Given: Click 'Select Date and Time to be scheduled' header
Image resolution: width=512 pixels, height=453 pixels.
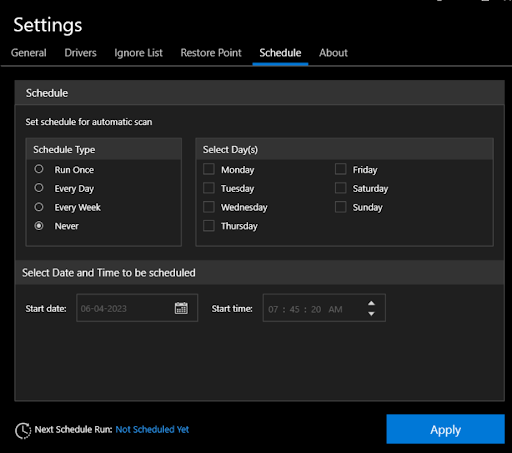Looking at the screenshot, I should point(109,273).
